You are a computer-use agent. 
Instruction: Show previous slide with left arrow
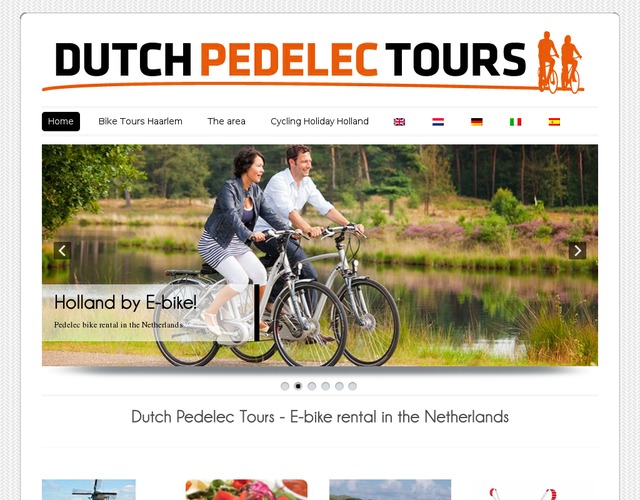click(x=62, y=251)
